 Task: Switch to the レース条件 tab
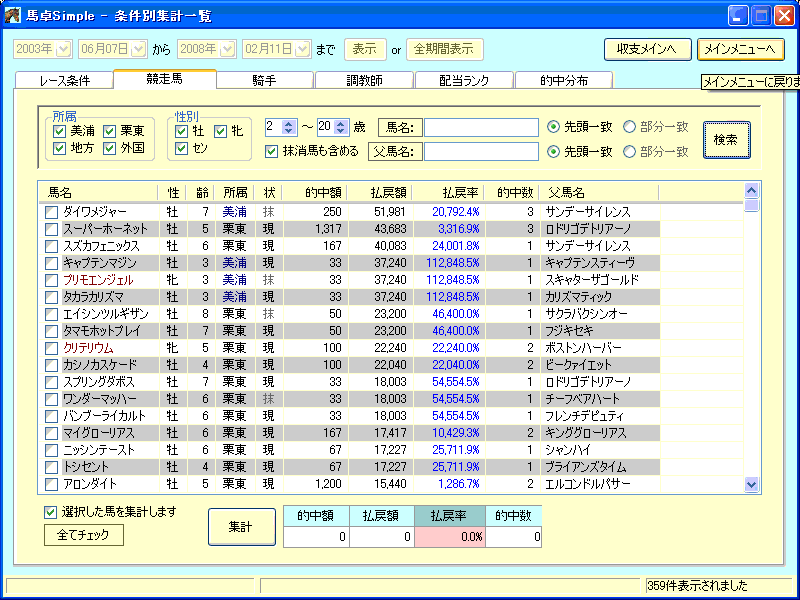coord(64,81)
